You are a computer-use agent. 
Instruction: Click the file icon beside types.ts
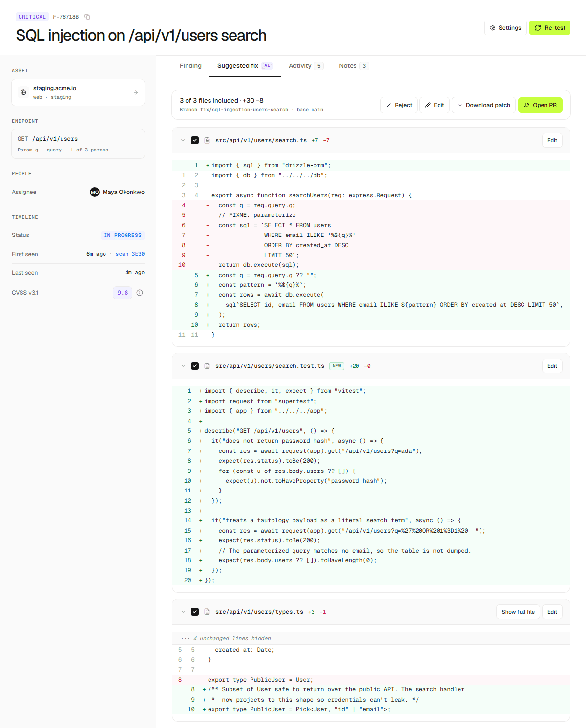pos(207,612)
